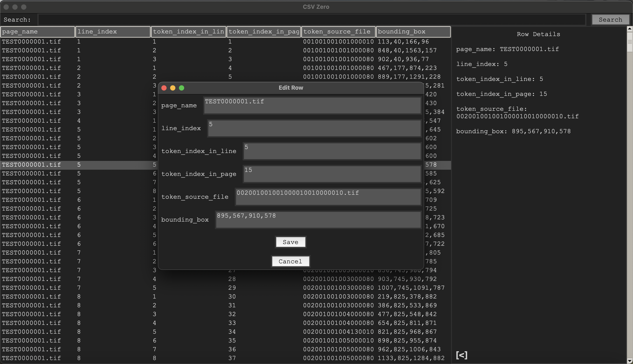The height and width of the screenshot is (364, 633).
Task: Click token_index_in_line: 5 in Row Details
Action: pos(500,79)
